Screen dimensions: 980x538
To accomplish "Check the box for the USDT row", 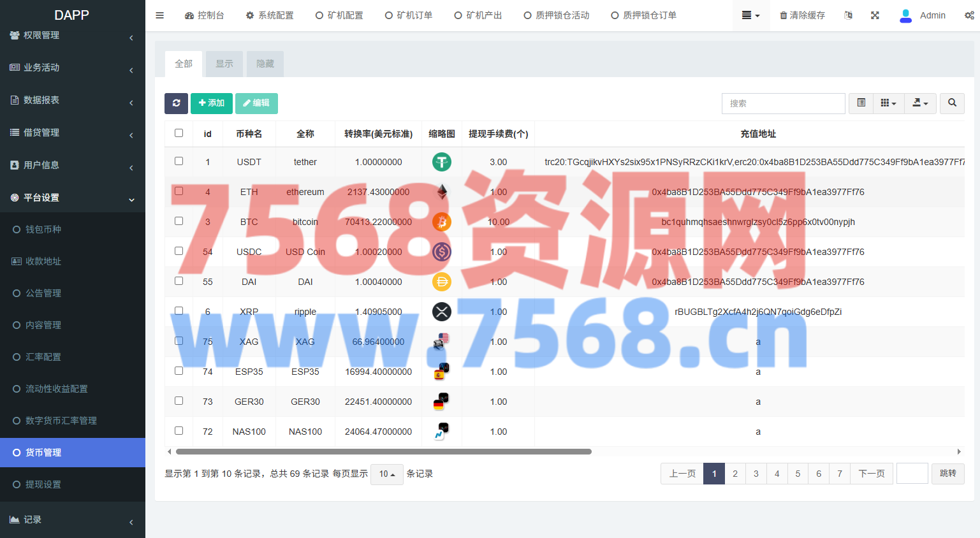I will [x=179, y=161].
